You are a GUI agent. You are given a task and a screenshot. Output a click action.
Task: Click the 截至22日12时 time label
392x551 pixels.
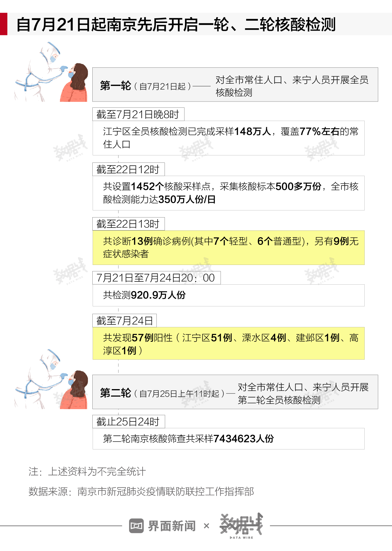tap(129, 169)
